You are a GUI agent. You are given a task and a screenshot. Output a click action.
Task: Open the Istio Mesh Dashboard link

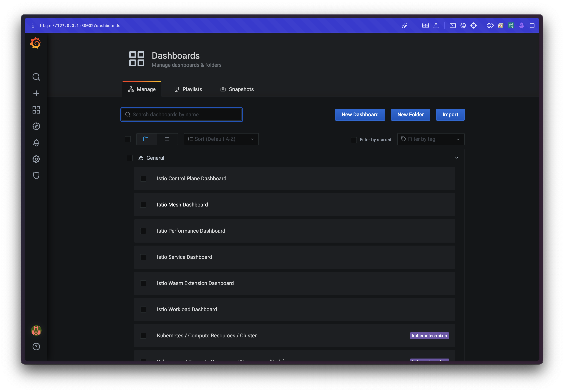[182, 205]
